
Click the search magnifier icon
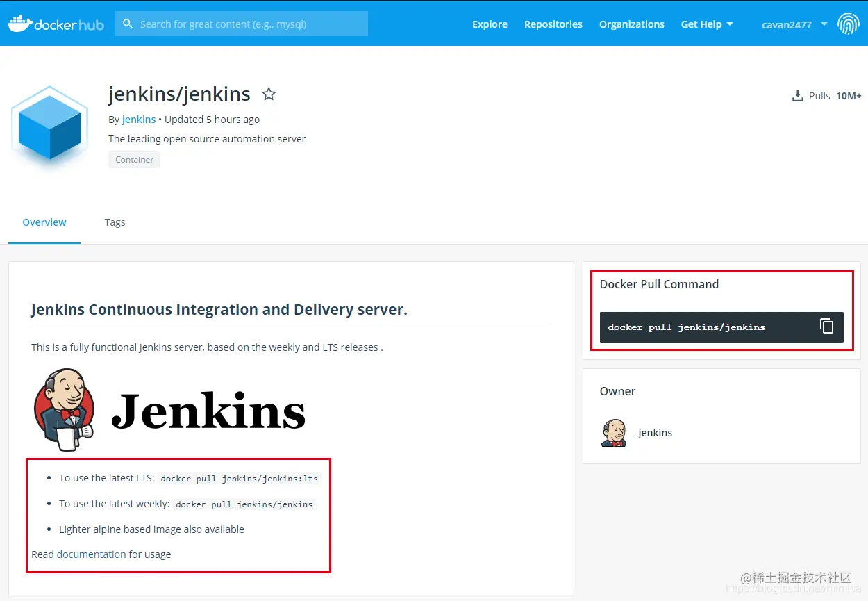[x=128, y=24]
